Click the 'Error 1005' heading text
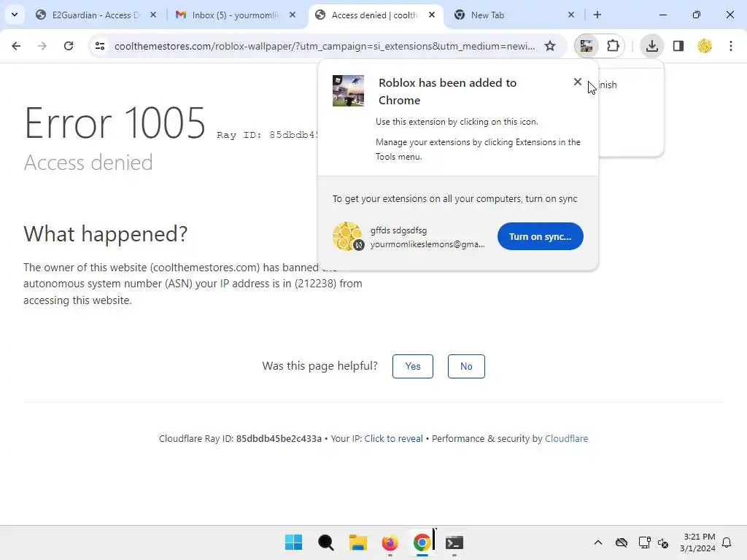This screenshot has width=747, height=560. tap(115, 122)
